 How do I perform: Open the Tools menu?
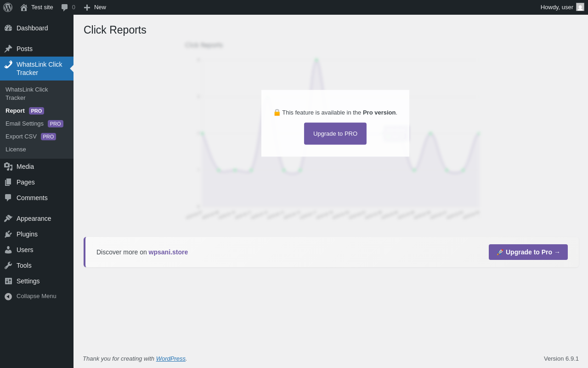coord(37,265)
